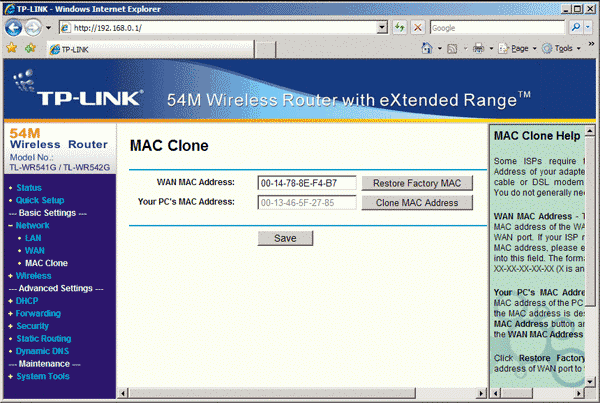Viewport: 600px width, 403px height.
Task: Click the main pane horizontal scrollbar thumb
Action: (272, 393)
